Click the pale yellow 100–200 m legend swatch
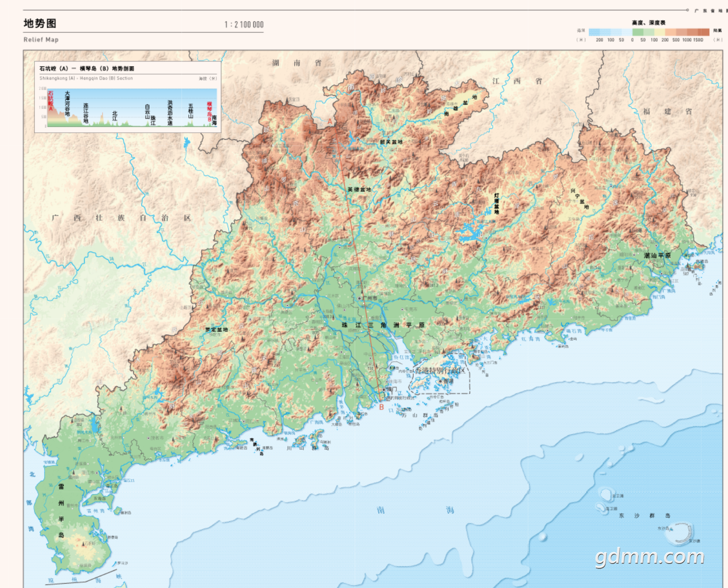The width and height of the screenshot is (728, 588). tap(660, 32)
